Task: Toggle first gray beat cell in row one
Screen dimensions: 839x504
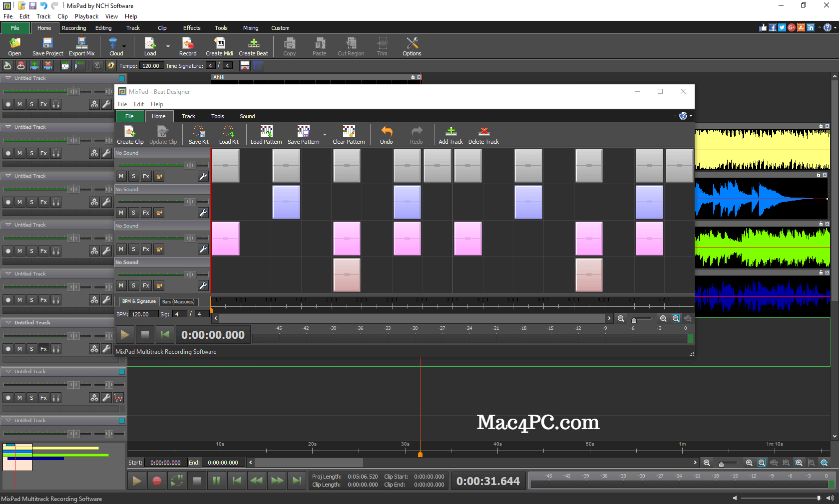Action: point(226,166)
